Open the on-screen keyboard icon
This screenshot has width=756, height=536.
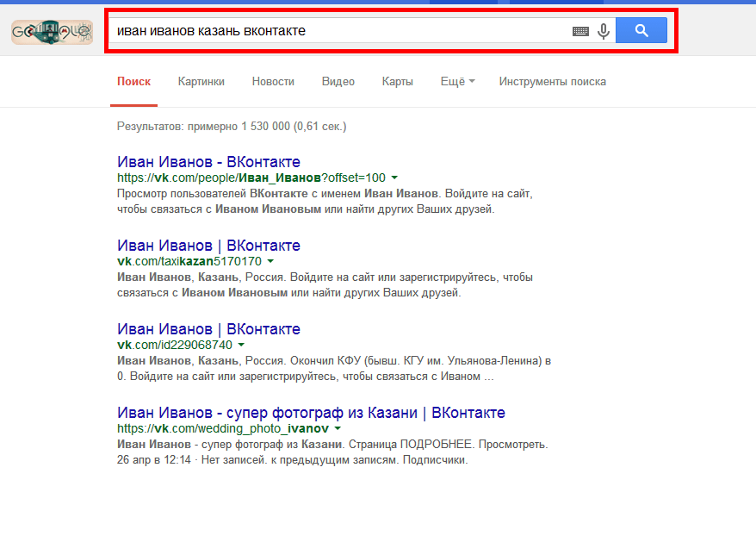pyautogui.click(x=580, y=31)
